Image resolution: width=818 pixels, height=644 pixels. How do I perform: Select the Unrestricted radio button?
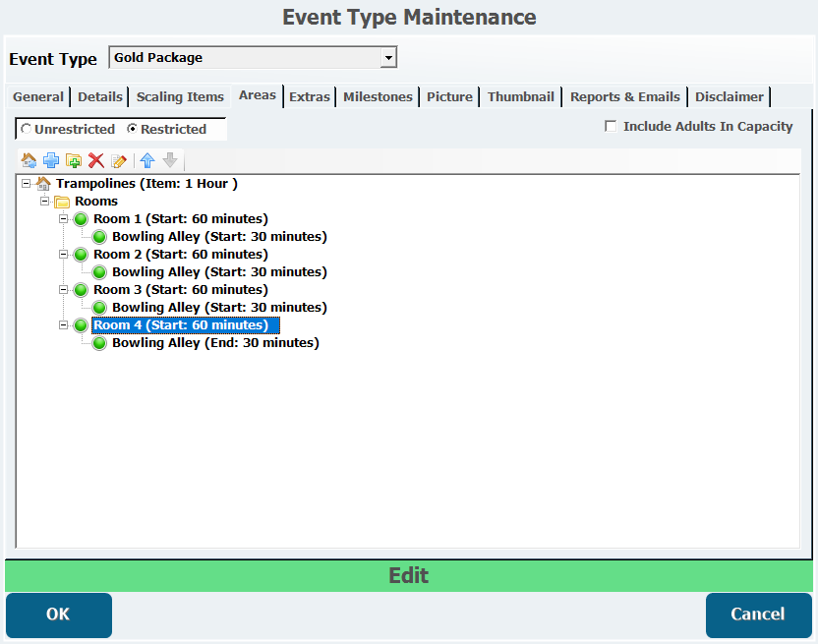tap(26, 129)
